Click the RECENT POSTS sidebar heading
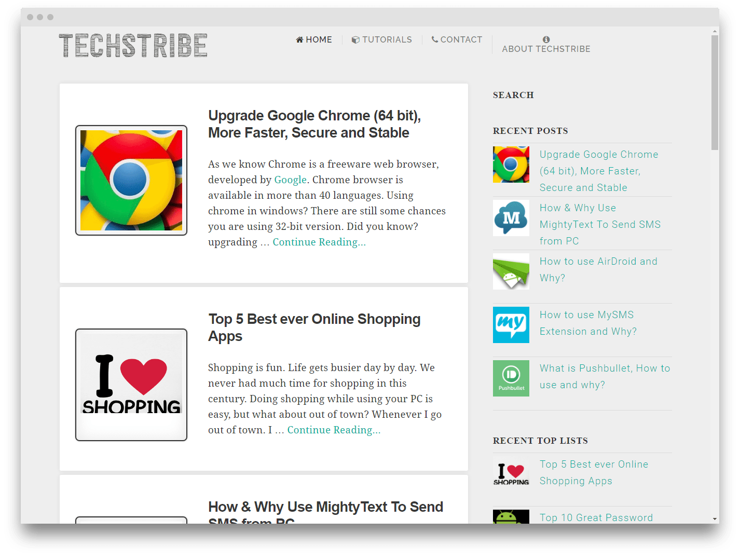The height and width of the screenshot is (560, 740). [x=530, y=131]
